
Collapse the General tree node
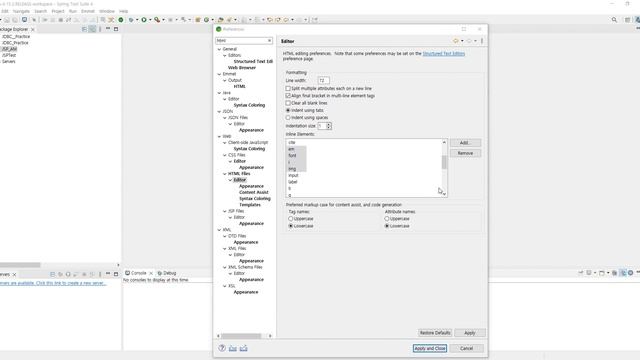(219, 49)
